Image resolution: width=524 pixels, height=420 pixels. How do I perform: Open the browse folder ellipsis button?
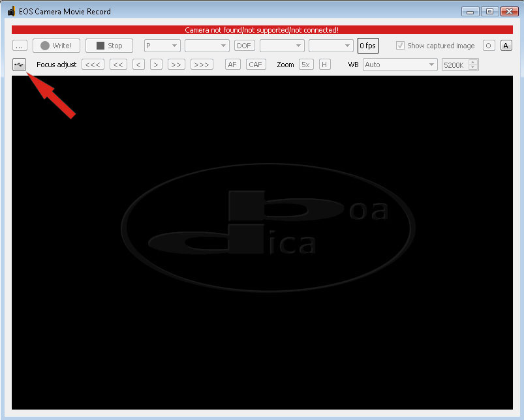(20, 46)
